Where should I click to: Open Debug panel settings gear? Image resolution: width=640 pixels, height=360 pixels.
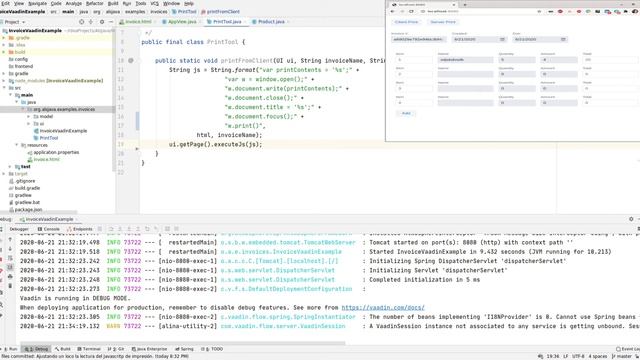(x=631, y=219)
